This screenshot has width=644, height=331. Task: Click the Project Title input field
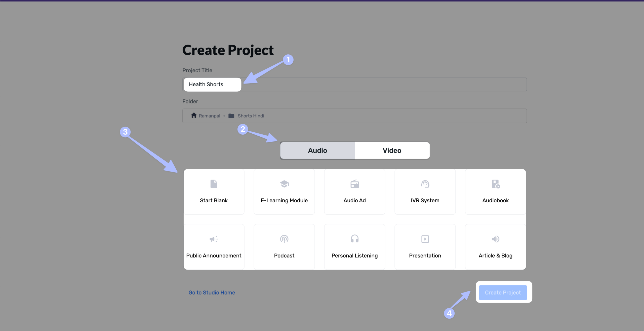(354, 85)
